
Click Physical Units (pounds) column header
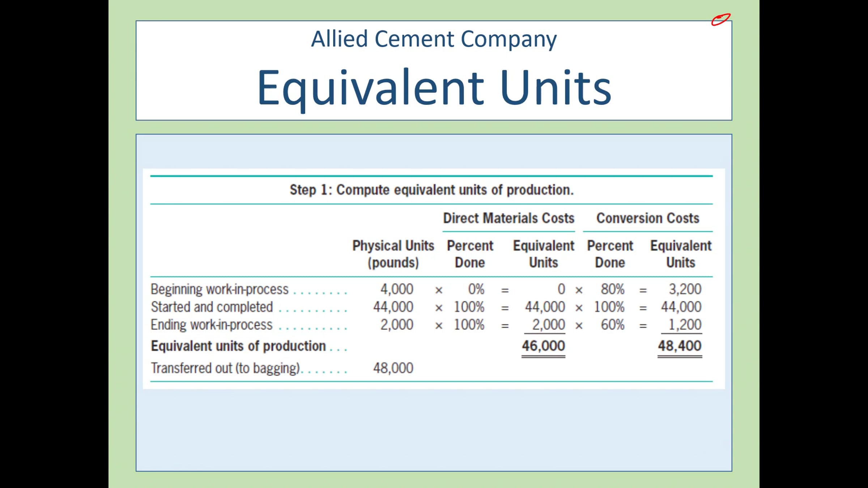[393, 254]
